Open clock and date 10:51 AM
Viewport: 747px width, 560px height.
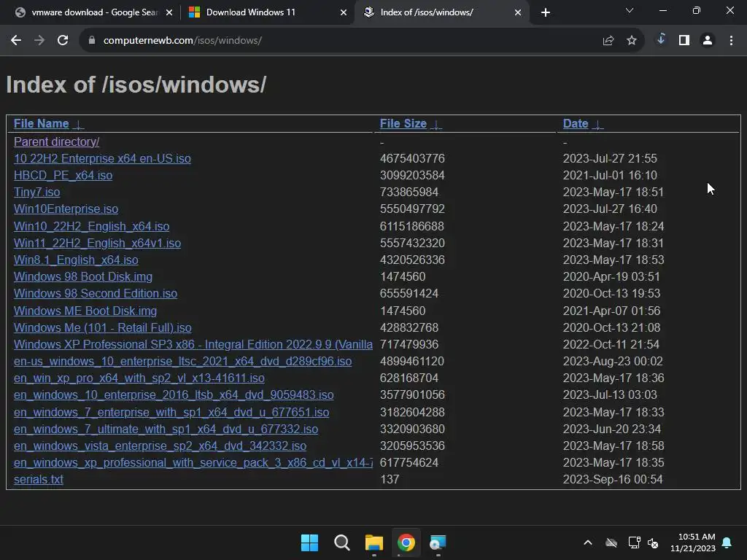tap(693, 542)
